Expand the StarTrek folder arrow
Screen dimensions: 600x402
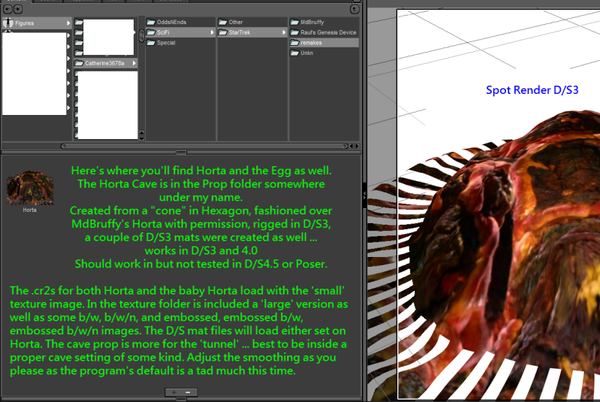point(284,33)
